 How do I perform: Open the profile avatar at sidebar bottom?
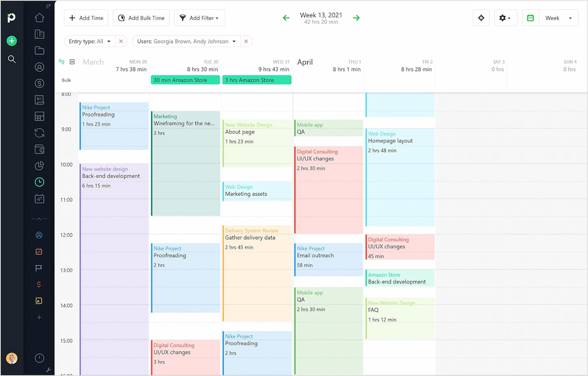11,358
